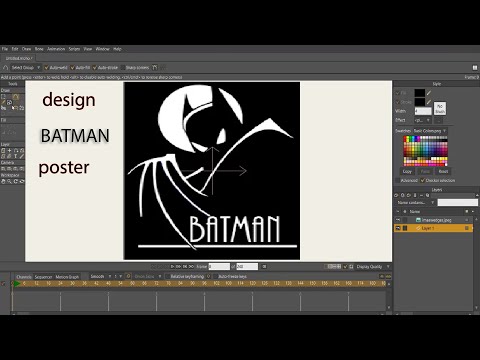Click the Duplicate Layer icon

(x=403, y=195)
